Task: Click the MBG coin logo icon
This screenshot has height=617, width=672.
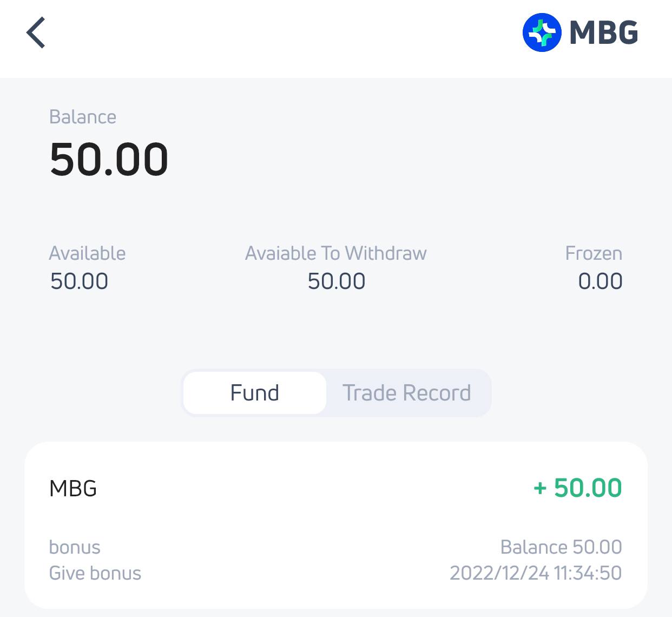Action: pyautogui.click(x=542, y=32)
